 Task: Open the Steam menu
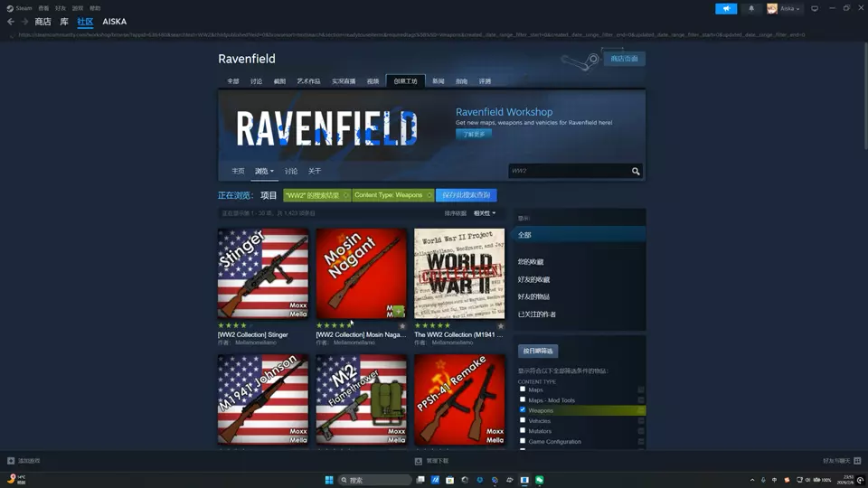[x=19, y=8]
